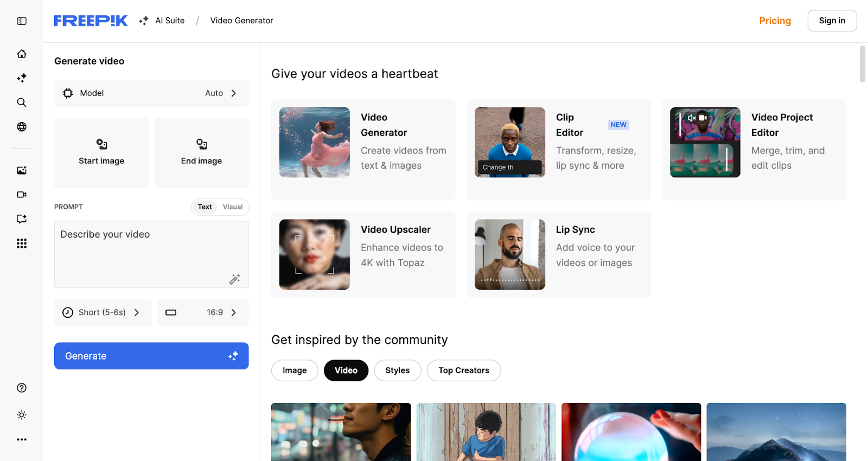This screenshot has height=461, width=868.
Task: Open the video camera sidebar icon
Action: 22,195
